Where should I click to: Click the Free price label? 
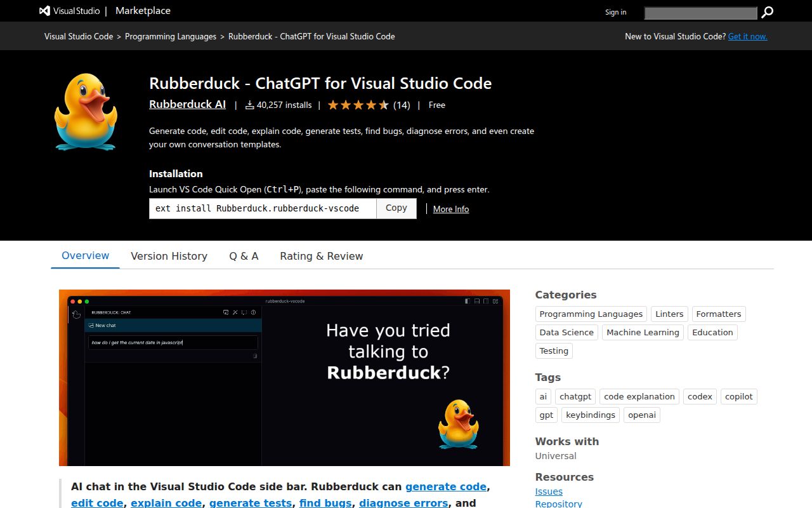437,105
